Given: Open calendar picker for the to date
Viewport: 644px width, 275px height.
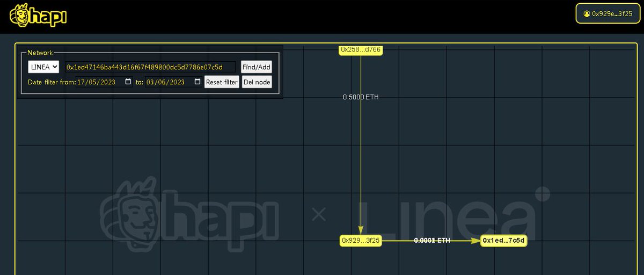Looking at the screenshot, I should click(x=197, y=82).
